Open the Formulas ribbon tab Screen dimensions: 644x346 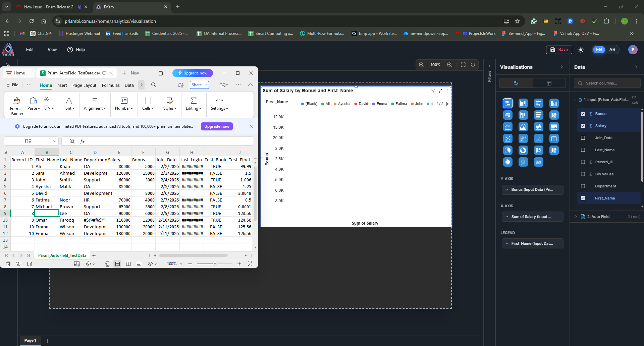click(x=111, y=85)
